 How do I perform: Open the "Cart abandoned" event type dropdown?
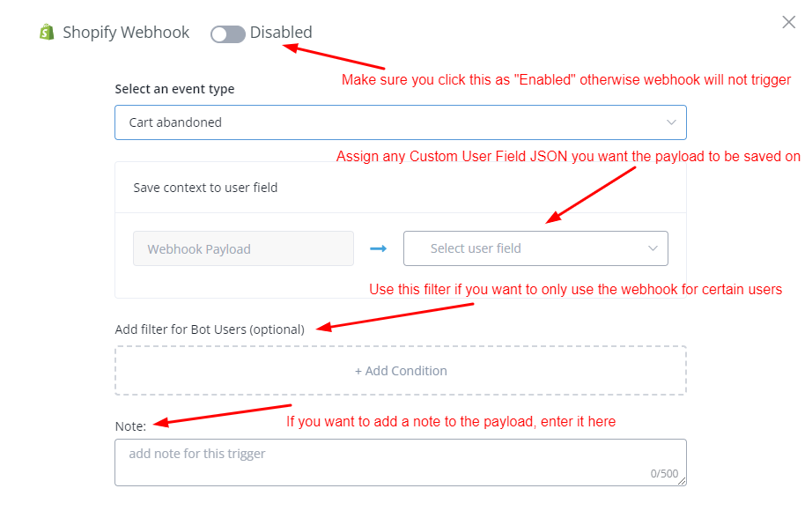pyautogui.click(x=400, y=122)
